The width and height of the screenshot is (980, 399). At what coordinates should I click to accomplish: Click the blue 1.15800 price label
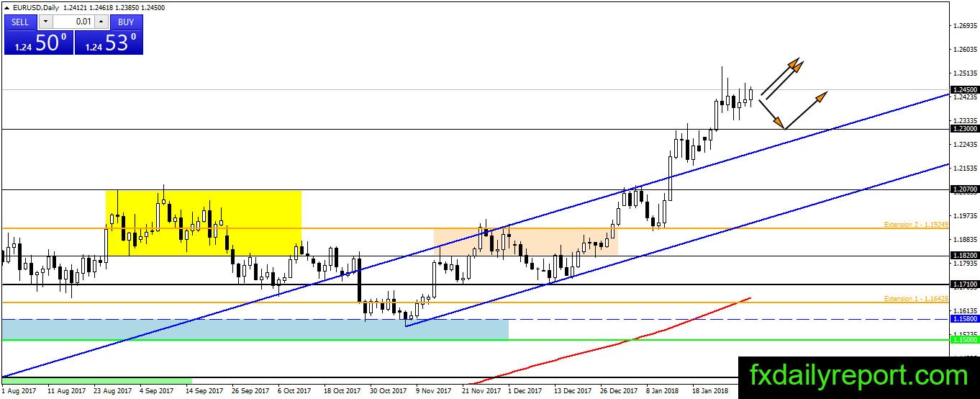coord(964,318)
